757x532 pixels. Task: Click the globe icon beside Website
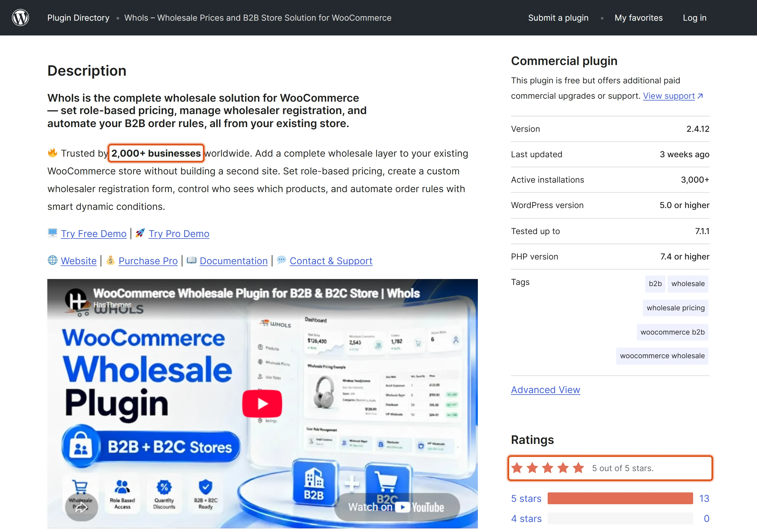pos(52,260)
